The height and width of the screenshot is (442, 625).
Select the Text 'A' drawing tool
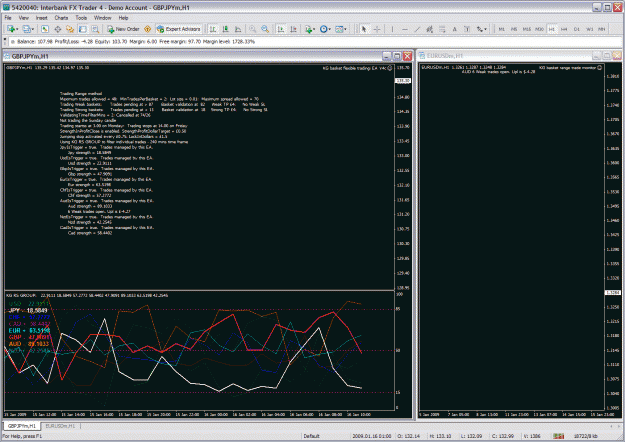[x=454, y=29]
